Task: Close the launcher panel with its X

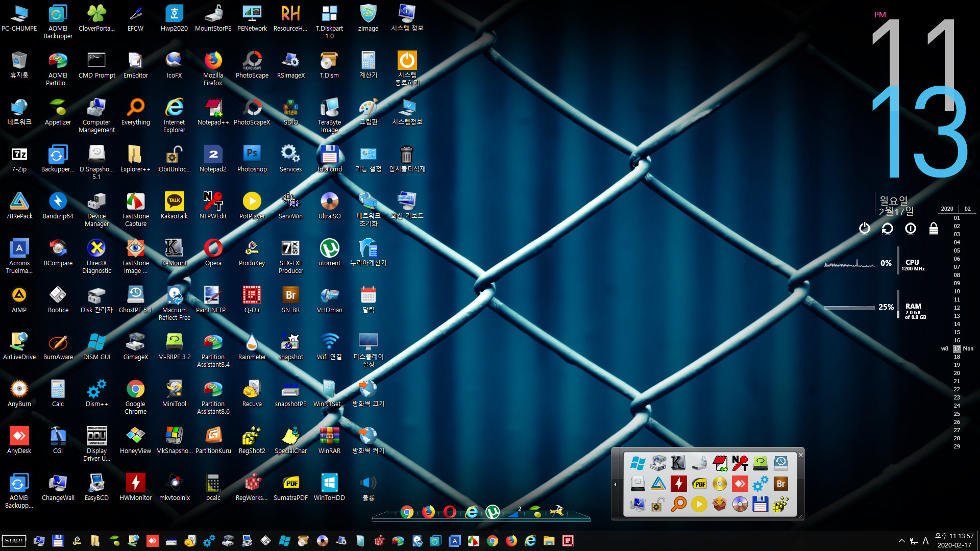Action: (800, 455)
